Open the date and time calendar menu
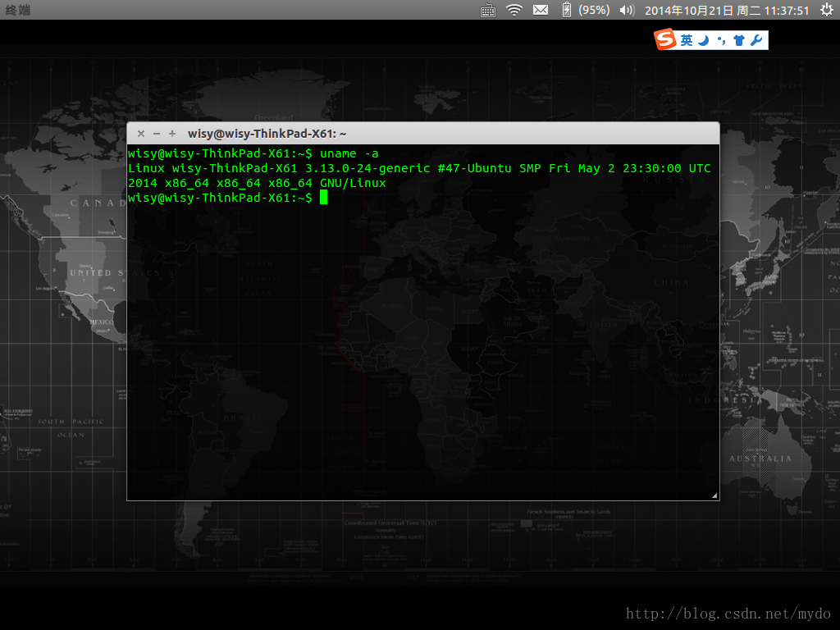This screenshot has width=840, height=630. 727,11
